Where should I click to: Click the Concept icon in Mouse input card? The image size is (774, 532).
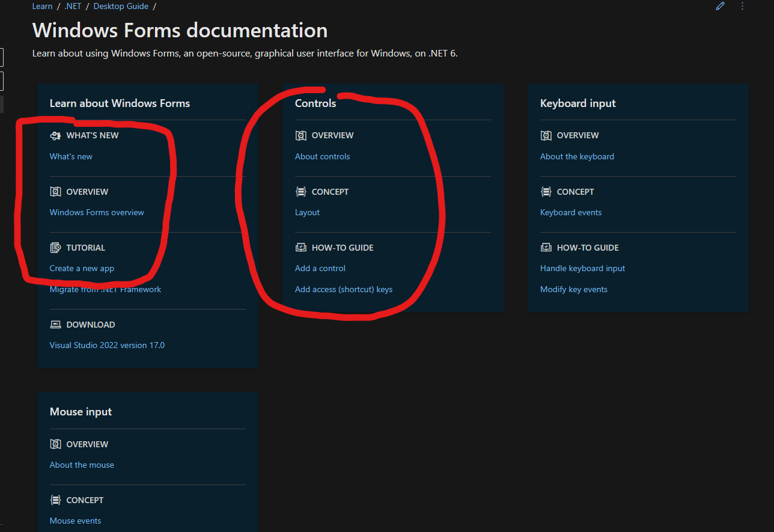click(55, 500)
